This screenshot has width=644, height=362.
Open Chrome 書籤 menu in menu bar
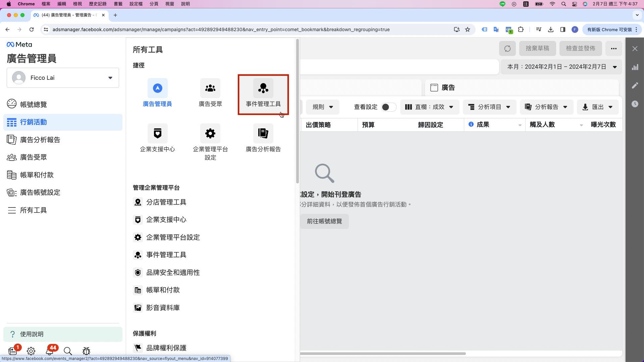(118, 4)
